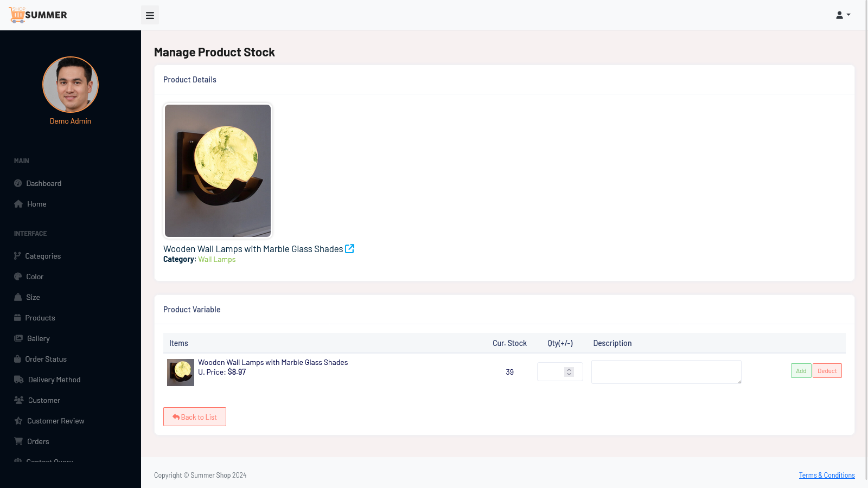Open the user account dropdown

pos(843,15)
